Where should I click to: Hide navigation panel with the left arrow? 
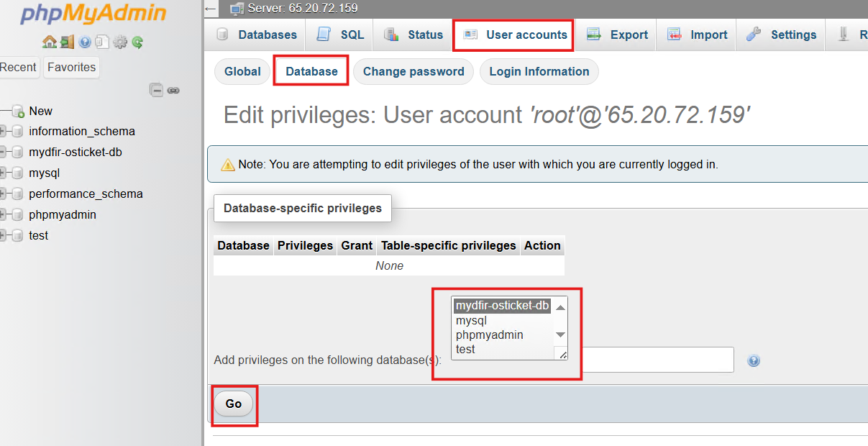(211, 9)
